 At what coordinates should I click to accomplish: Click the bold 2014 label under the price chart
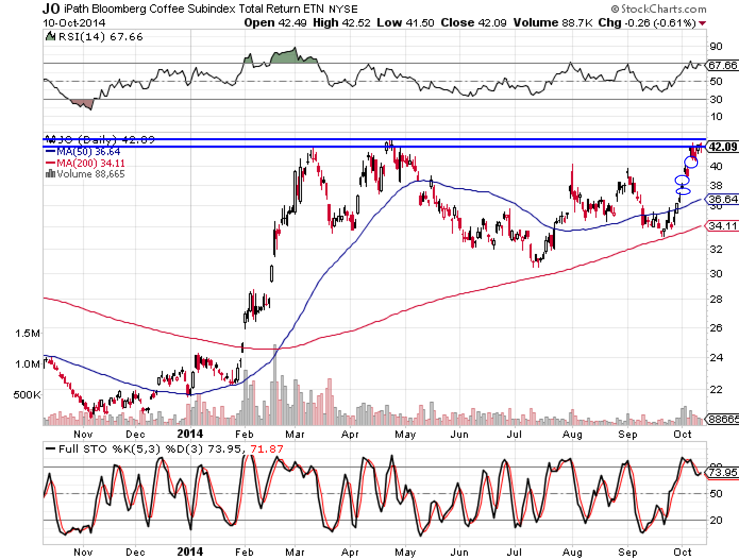click(190, 434)
